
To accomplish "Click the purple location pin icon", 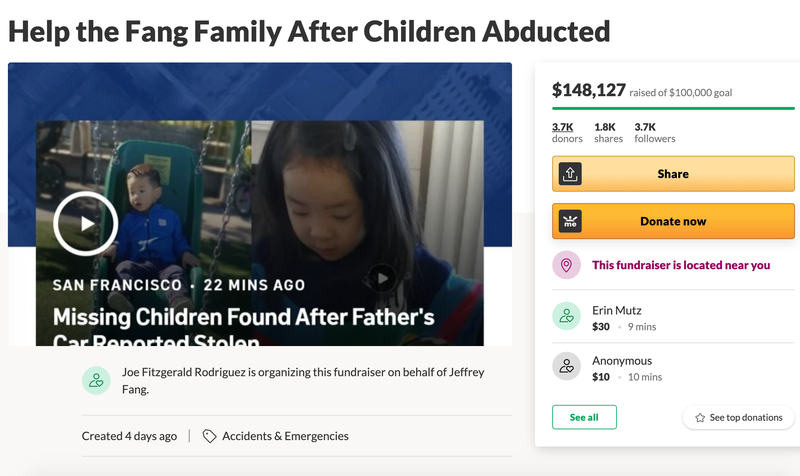I will click(x=567, y=265).
